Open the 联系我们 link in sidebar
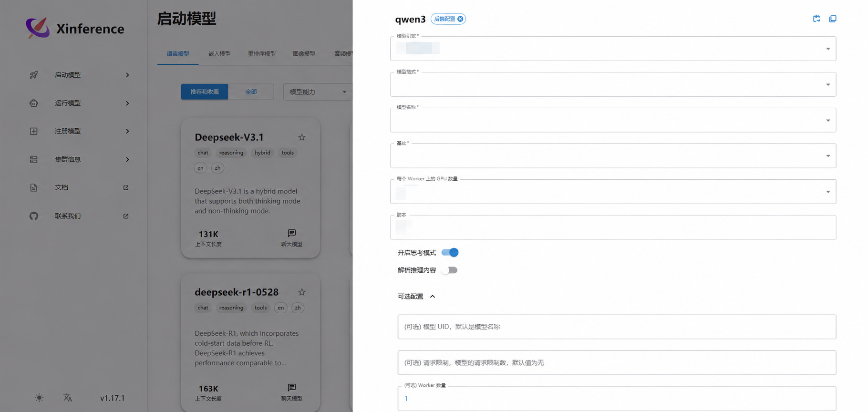868x412 pixels. coord(68,216)
